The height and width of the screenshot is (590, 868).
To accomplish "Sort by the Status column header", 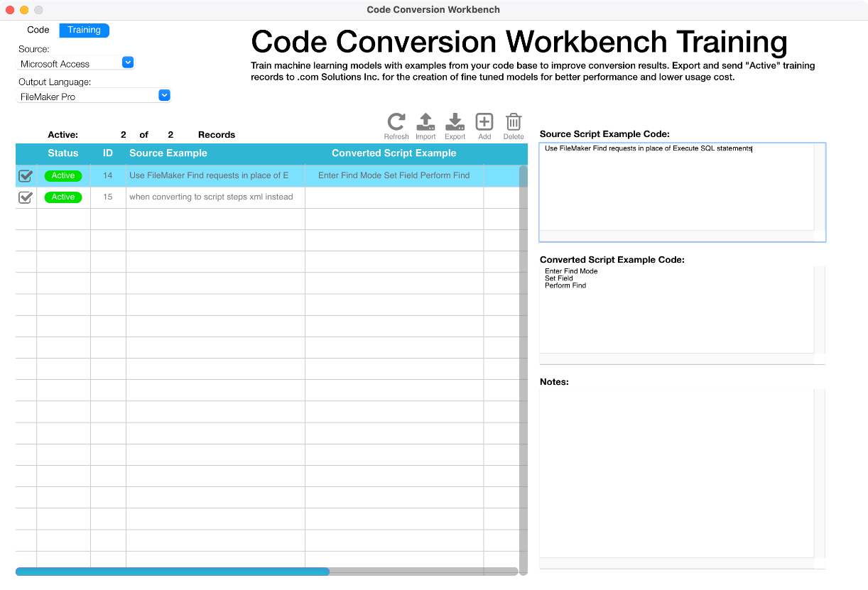I will click(x=63, y=153).
